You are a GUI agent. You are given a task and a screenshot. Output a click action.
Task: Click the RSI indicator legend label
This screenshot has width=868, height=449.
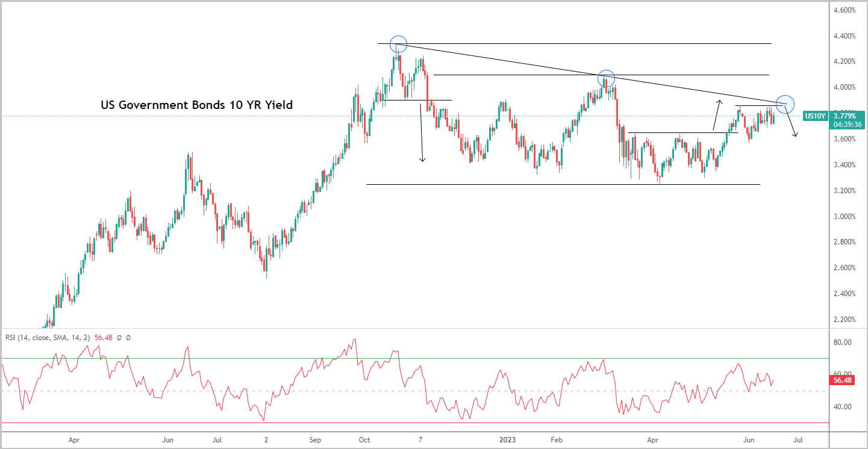pyautogui.click(x=47, y=338)
